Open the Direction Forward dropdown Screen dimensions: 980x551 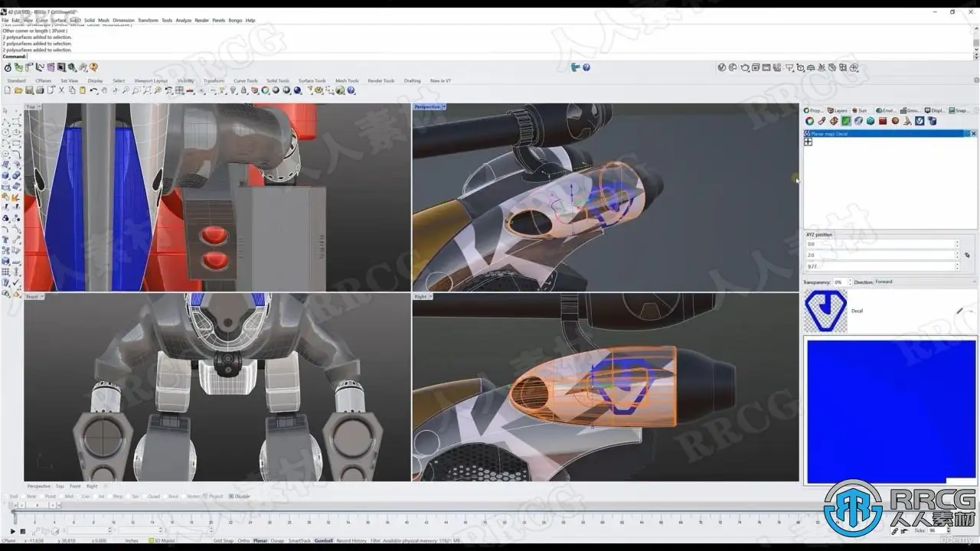click(925, 282)
